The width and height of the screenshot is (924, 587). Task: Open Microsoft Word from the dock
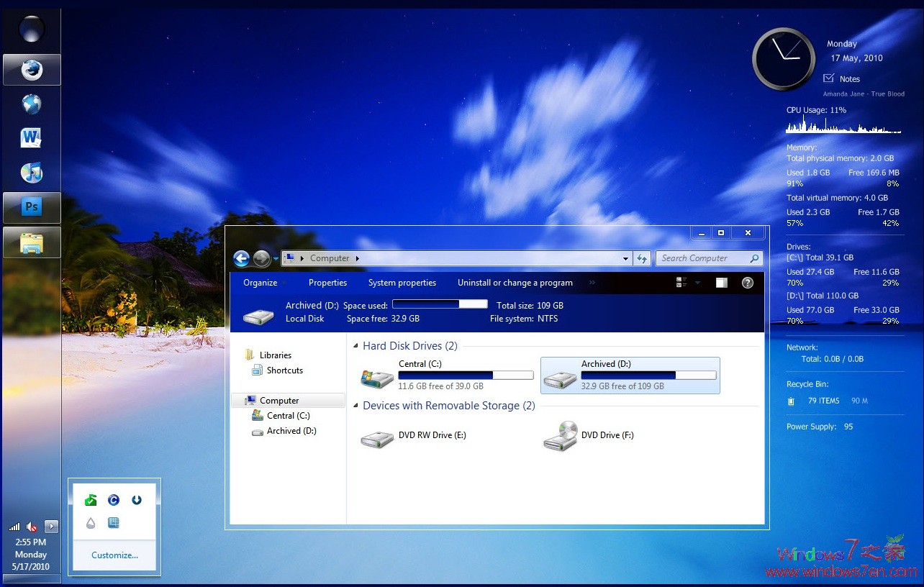click(32, 137)
